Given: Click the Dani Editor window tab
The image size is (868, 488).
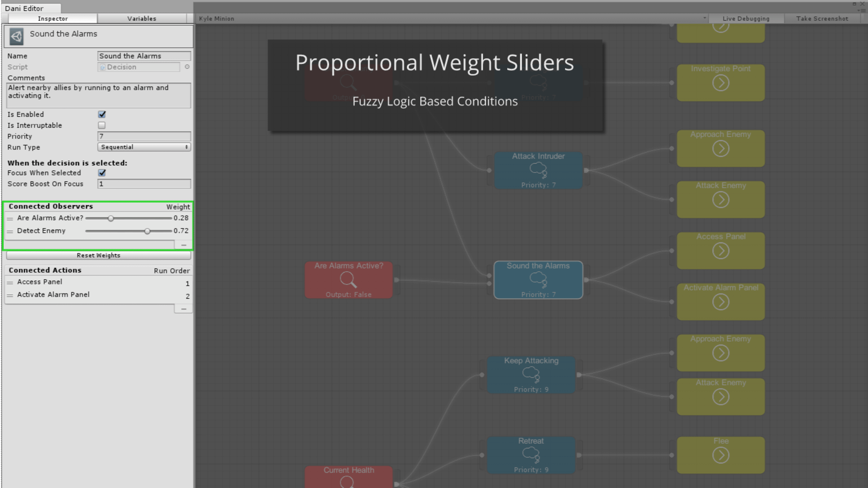Looking at the screenshot, I should (x=31, y=8).
